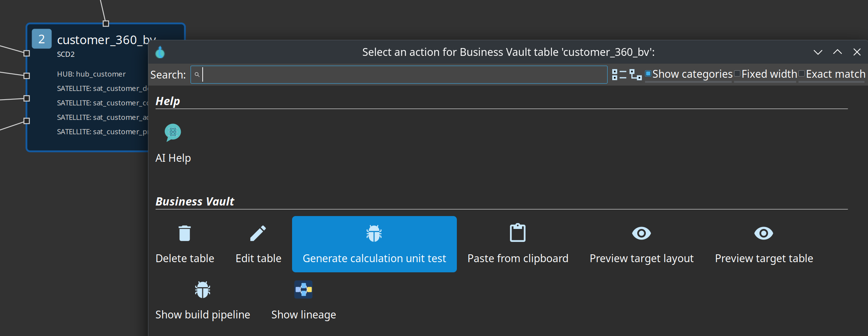Screen dimensions: 868x336
Task: Click the list-style view icon beside search
Action: [619, 74]
